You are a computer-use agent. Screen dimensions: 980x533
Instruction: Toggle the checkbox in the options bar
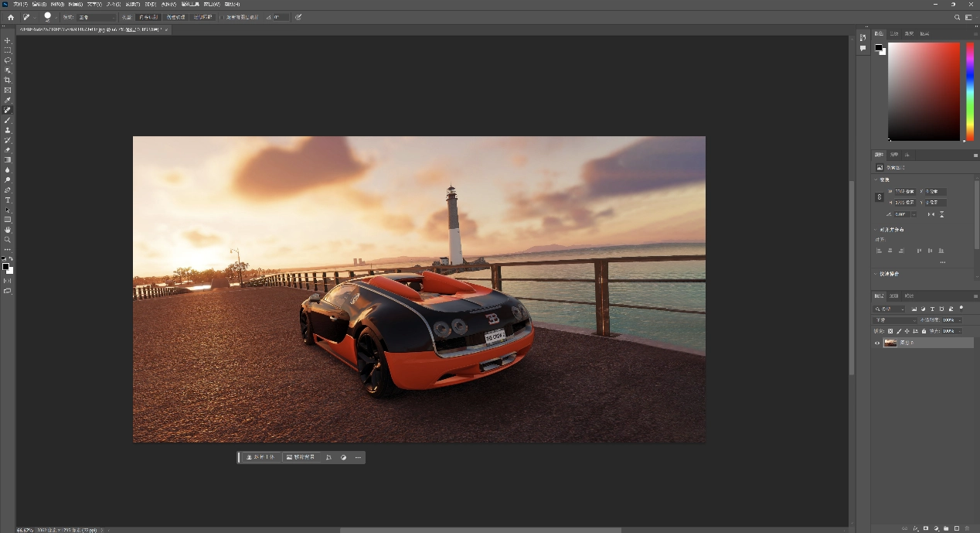[x=222, y=17]
